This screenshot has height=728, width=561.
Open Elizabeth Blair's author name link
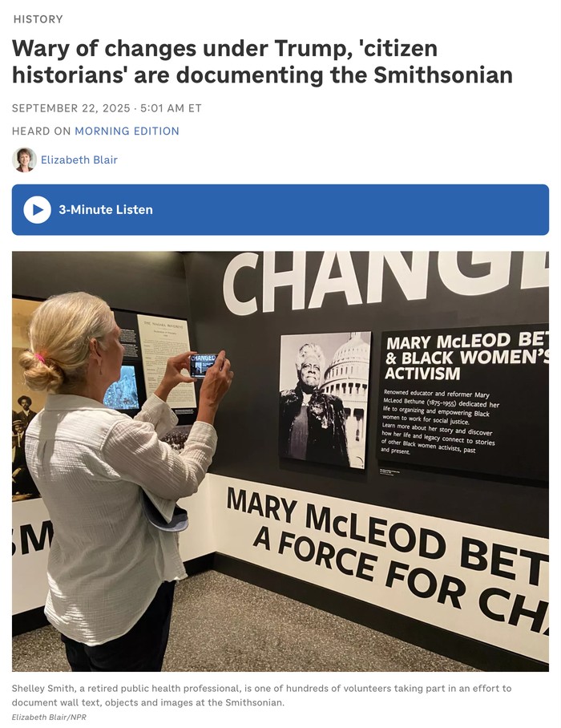point(79,160)
